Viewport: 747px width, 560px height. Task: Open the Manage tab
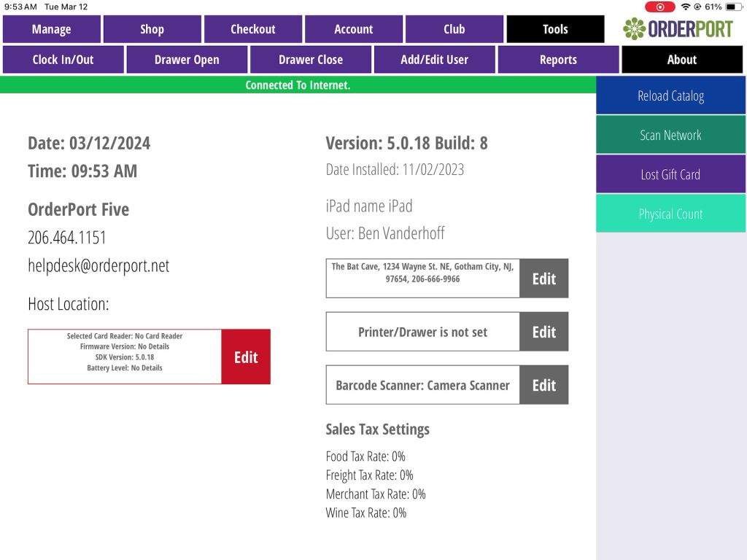[x=52, y=29]
